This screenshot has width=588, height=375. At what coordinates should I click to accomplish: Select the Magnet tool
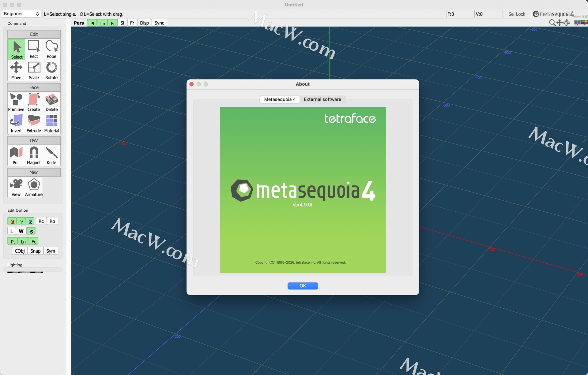point(34,155)
